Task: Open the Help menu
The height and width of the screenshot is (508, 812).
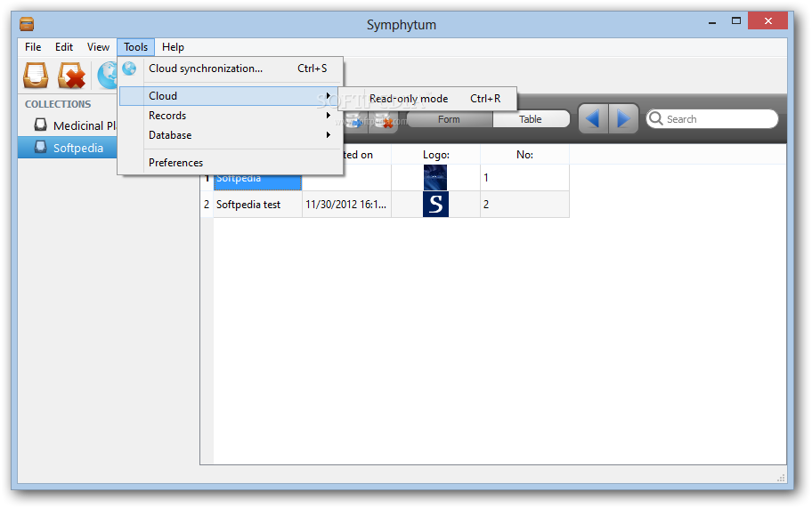Action: tap(173, 47)
